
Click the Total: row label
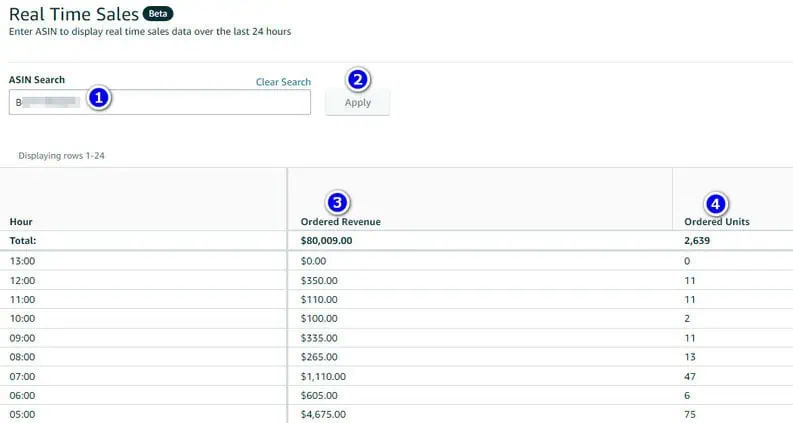point(23,240)
